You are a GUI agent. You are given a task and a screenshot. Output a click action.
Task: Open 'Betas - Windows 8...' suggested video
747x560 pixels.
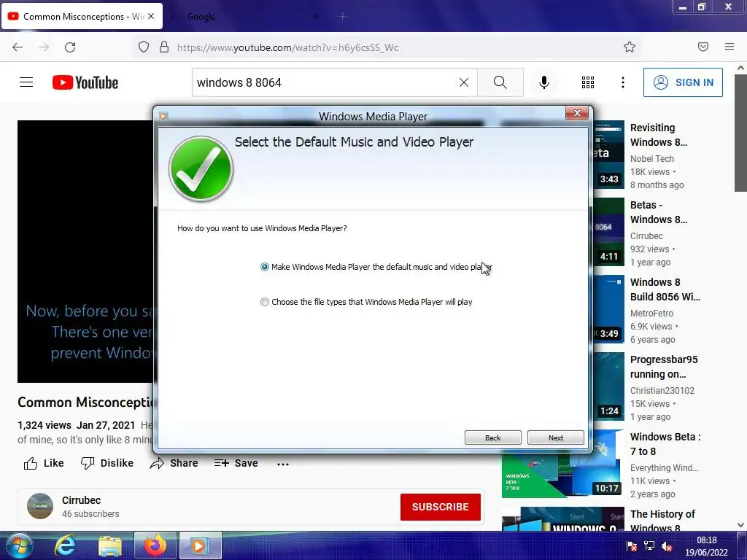point(659,212)
